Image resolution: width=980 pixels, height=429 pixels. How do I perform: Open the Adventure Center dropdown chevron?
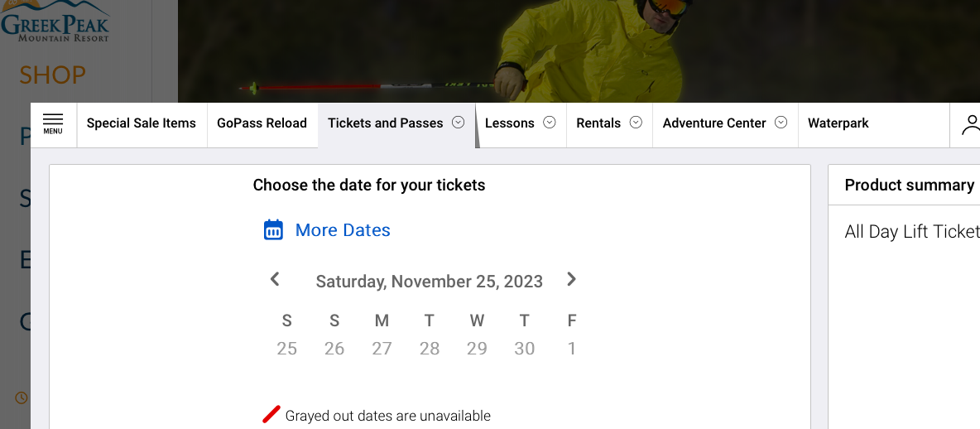(x=781, y=123)
